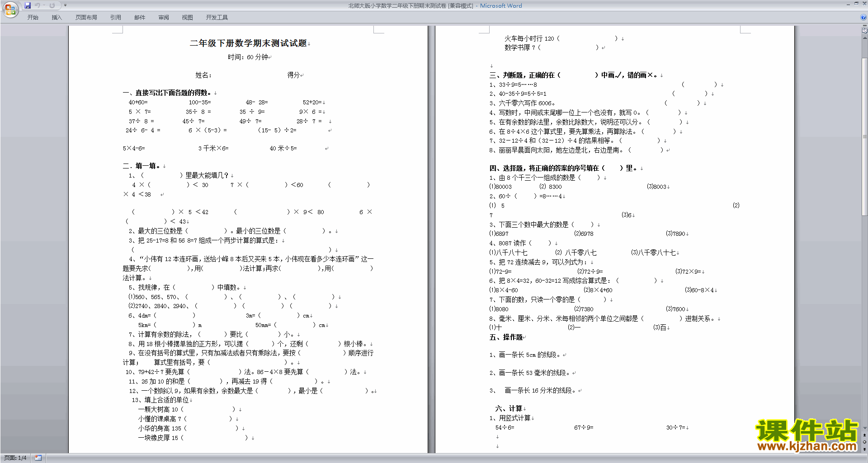868x463 pixels.
Task: Open the Undo history dropdown arrow
Action: pos(44,5)
